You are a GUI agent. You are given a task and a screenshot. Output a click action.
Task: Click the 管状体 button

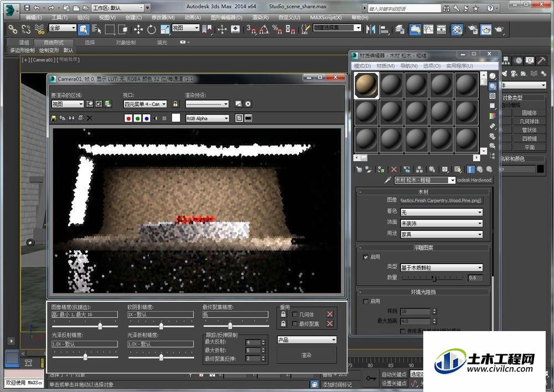(x=529, y=130)
